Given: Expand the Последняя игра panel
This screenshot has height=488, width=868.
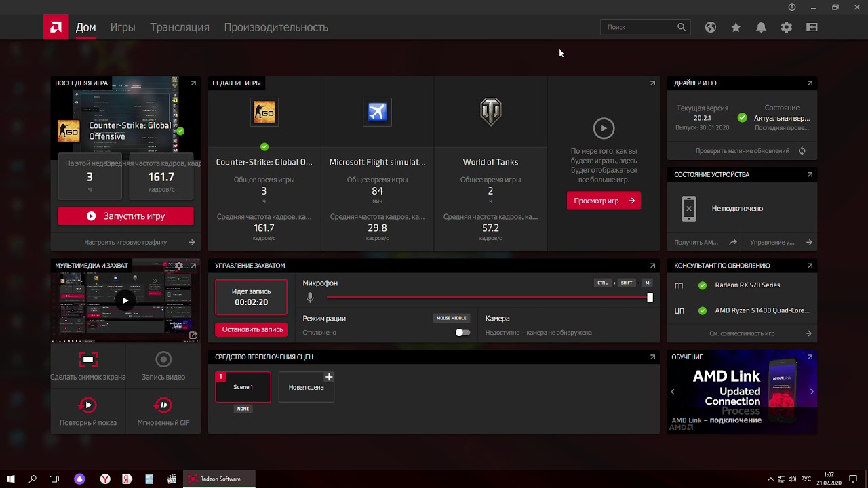Looking at the screenshot, I should click(193, 83).
